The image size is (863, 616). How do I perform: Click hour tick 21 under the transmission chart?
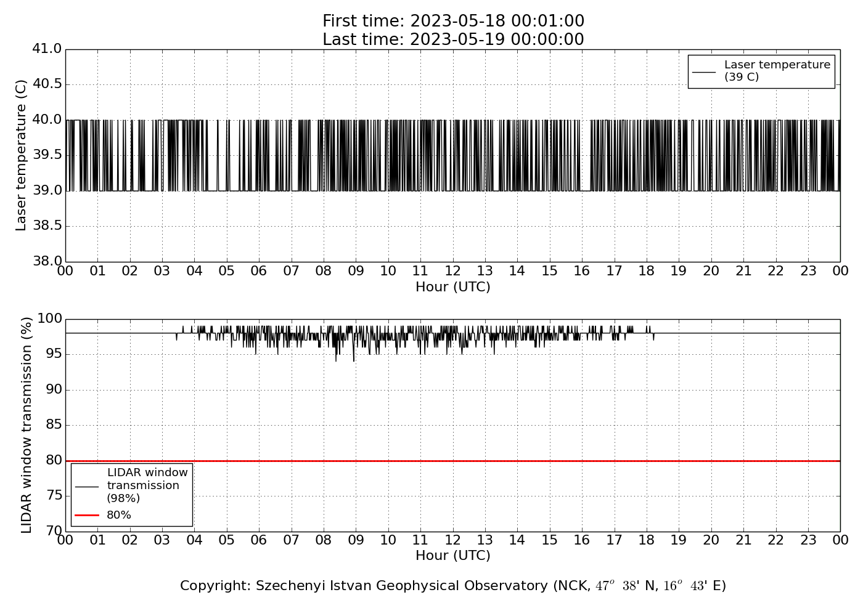[743, 540]
